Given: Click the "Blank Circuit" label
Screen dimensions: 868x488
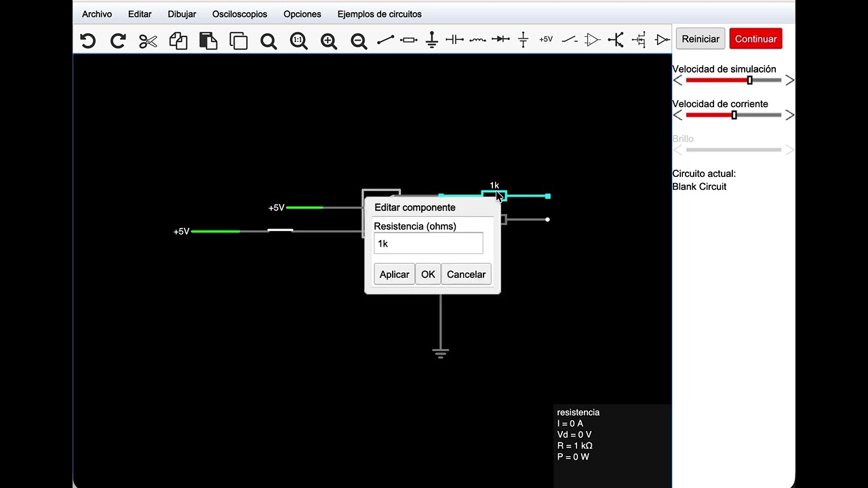Looking at the screenshot, I should click(x=699, y=186).
